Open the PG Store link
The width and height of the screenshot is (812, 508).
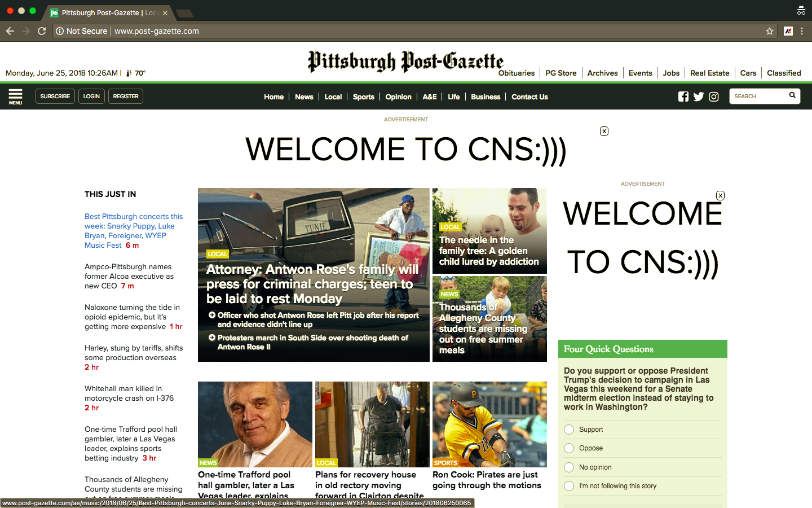pos(561,73)
